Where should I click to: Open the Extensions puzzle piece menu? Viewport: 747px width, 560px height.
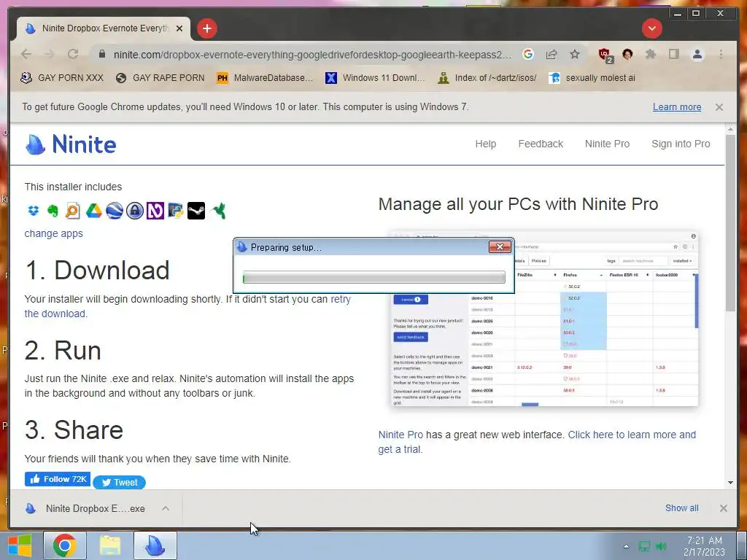(650, 54)
